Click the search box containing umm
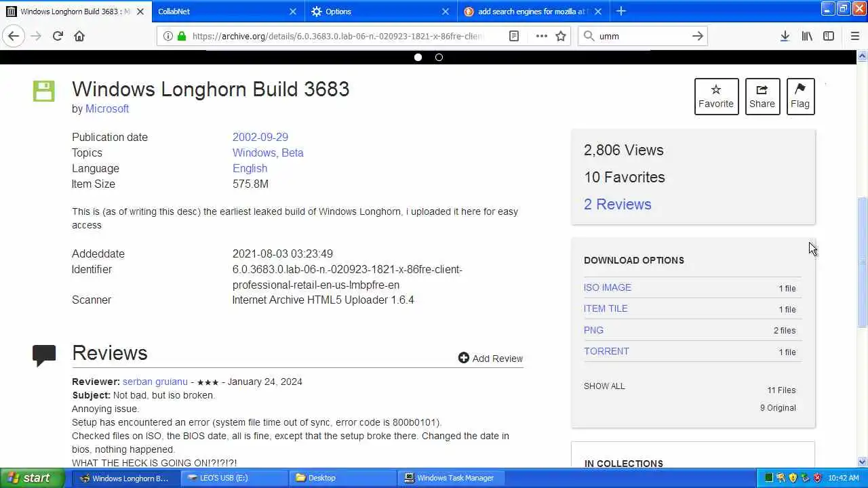The width and height of the screenshot is (868, 488). click(x=642, y=36)
